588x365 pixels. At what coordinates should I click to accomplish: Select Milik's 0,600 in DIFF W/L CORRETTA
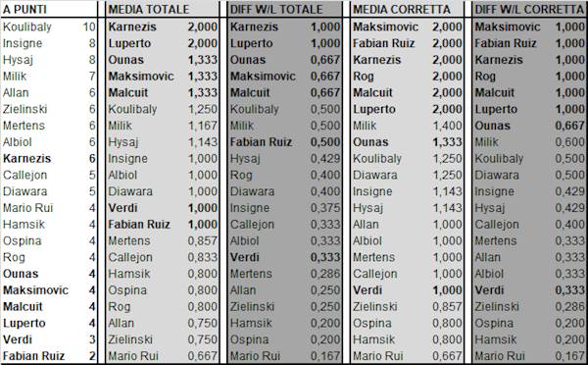pyautogui.click(x=570, y=142)
